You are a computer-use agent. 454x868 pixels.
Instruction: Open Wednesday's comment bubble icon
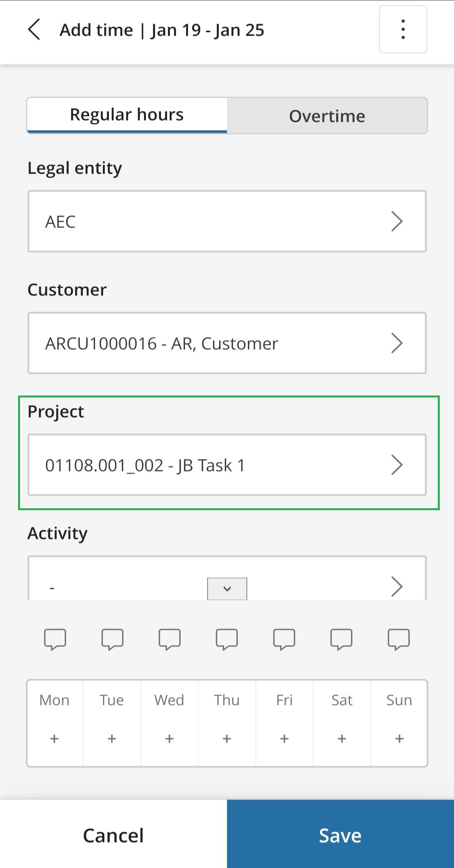pyautogui.click(x=169, y=639)
